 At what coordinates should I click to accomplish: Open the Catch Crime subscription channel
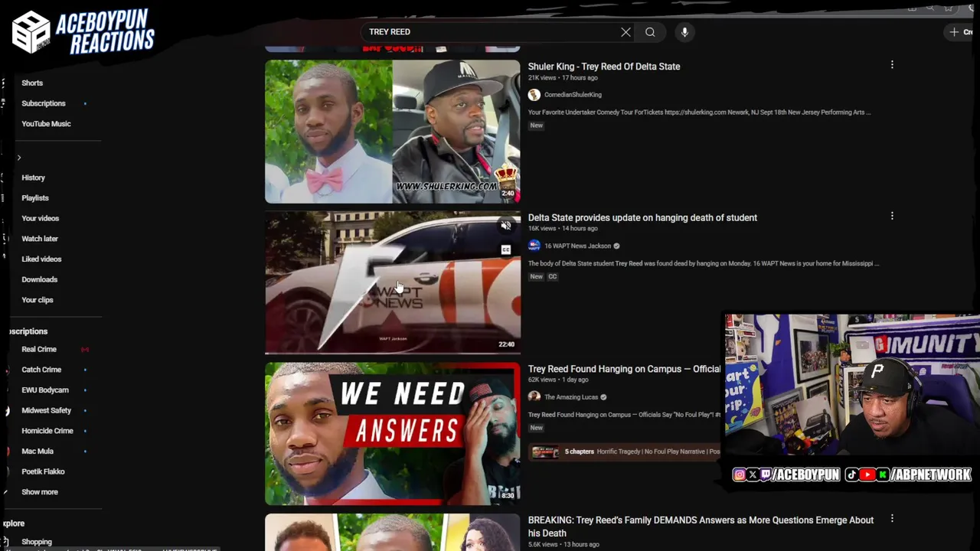coord(41,370)
